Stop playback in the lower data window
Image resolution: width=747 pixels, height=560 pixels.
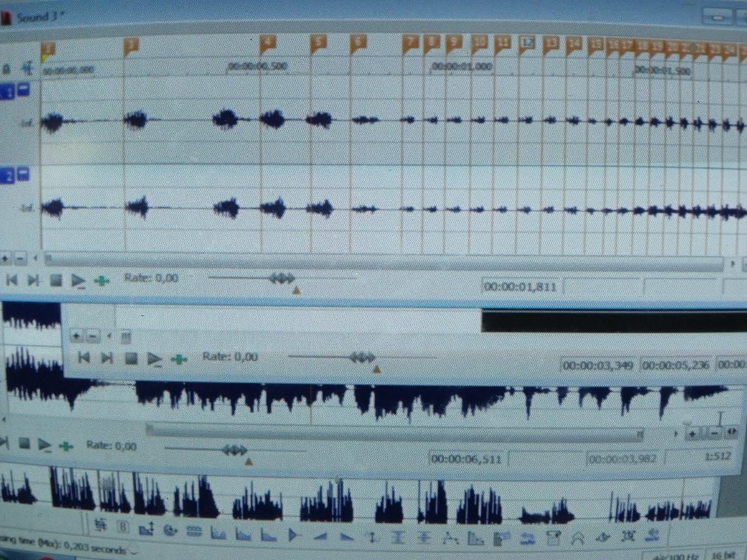coord(24,443)
